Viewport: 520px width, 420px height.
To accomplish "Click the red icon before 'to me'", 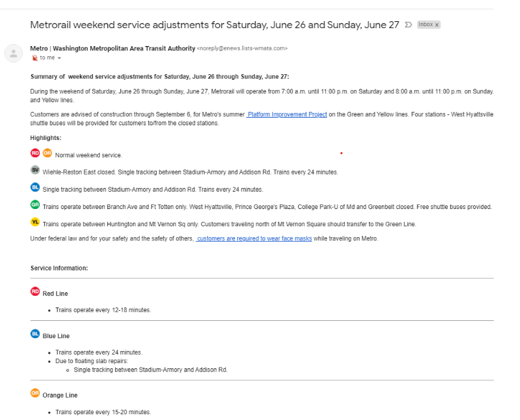I will 34,58.
